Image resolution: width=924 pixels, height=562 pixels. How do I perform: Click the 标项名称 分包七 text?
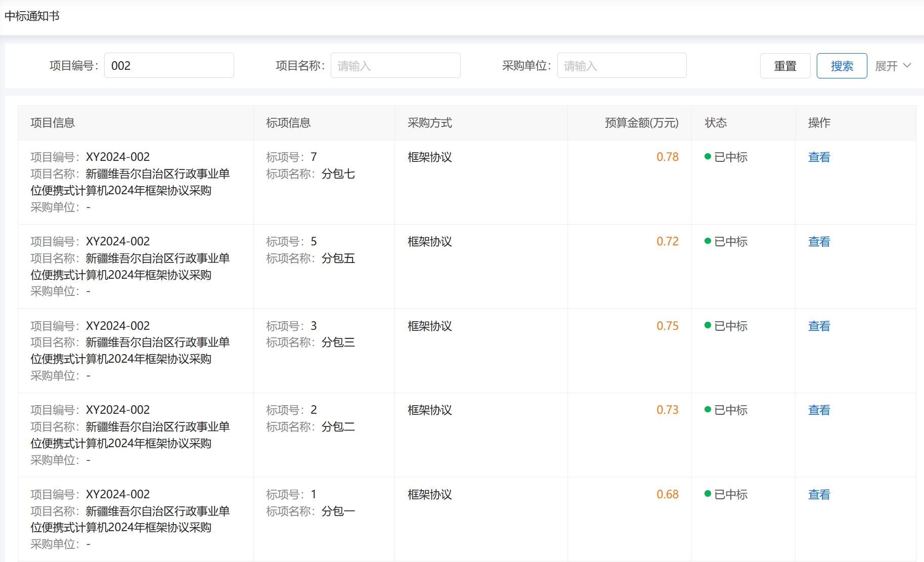(311, 174)
